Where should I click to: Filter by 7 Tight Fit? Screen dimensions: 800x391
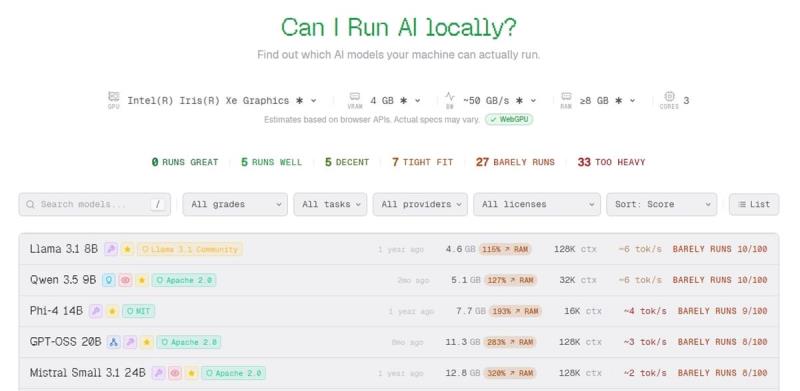[x=422, y=162]
